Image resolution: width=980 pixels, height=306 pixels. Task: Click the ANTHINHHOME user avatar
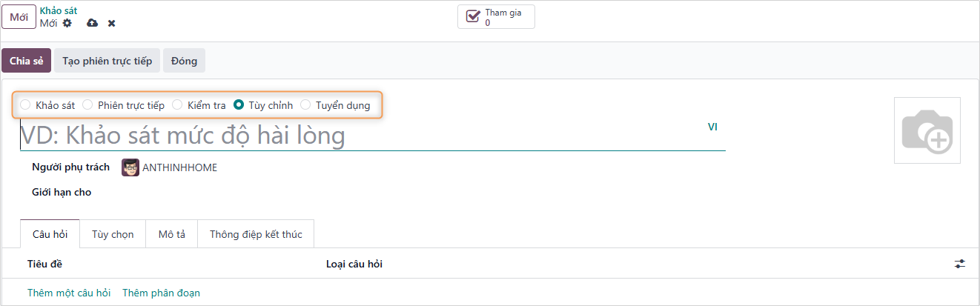(x=130, y=167)
